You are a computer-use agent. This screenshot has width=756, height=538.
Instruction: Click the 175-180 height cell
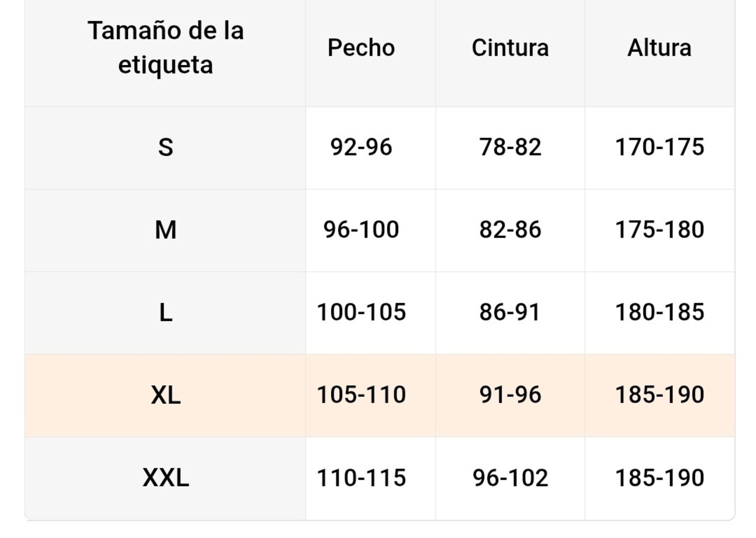(x=659, y=229)
